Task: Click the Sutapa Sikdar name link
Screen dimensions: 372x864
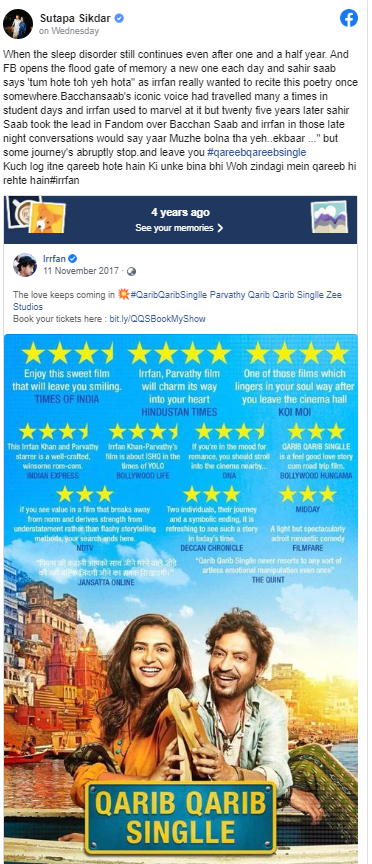Action: (74, 18)
